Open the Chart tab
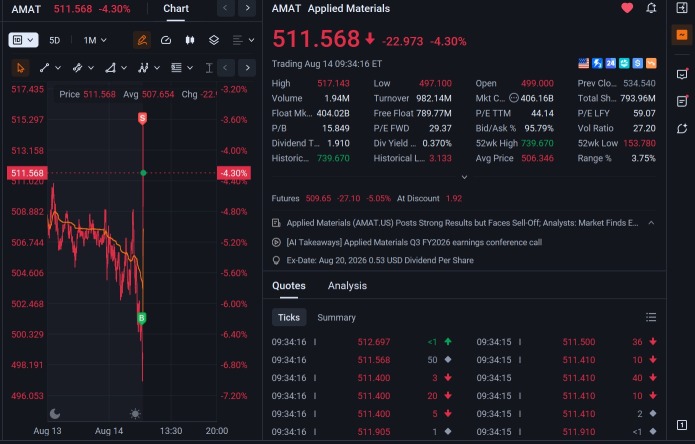Image resolution: width=695 pixels, height=444 pixels. tap(176, 9)
